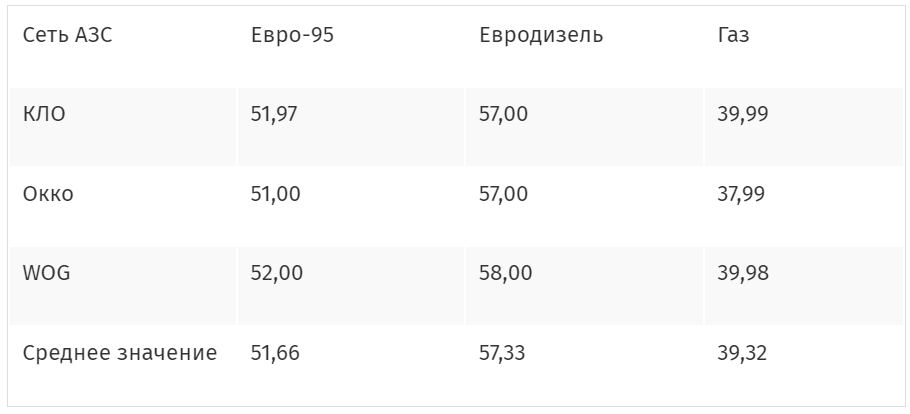
Task: Click the 'Окко' row label
Action: tap(48, 194)
